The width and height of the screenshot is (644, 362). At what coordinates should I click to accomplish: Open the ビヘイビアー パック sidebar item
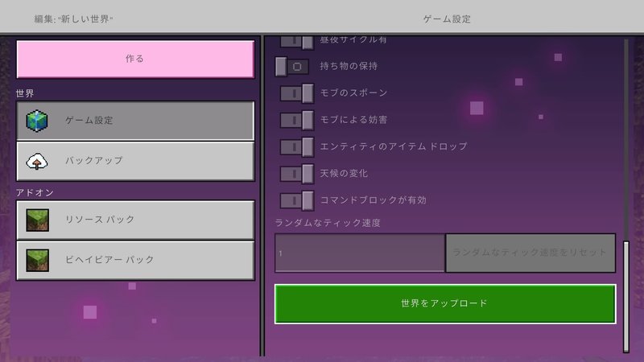135,260
